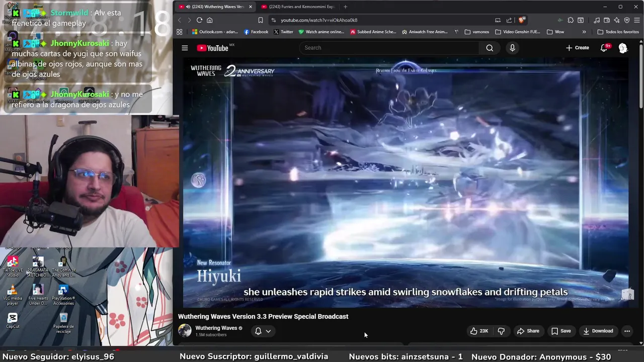Open Outlook.com bookmark
Viewport: 644px width, 362px height.
(215, 32)
